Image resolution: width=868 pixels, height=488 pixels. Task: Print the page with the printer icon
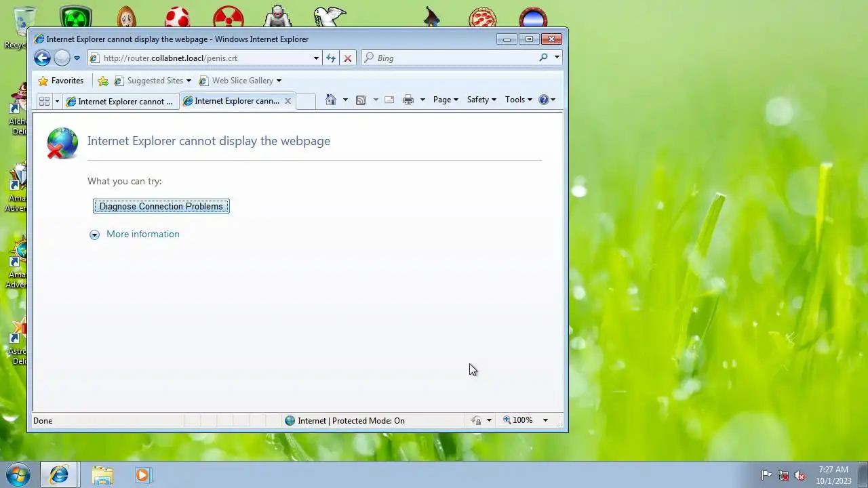pos(408,100)
